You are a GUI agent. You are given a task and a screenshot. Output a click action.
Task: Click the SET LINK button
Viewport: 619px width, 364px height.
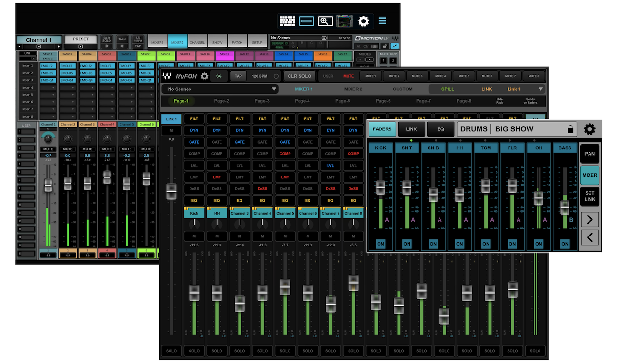589,196
